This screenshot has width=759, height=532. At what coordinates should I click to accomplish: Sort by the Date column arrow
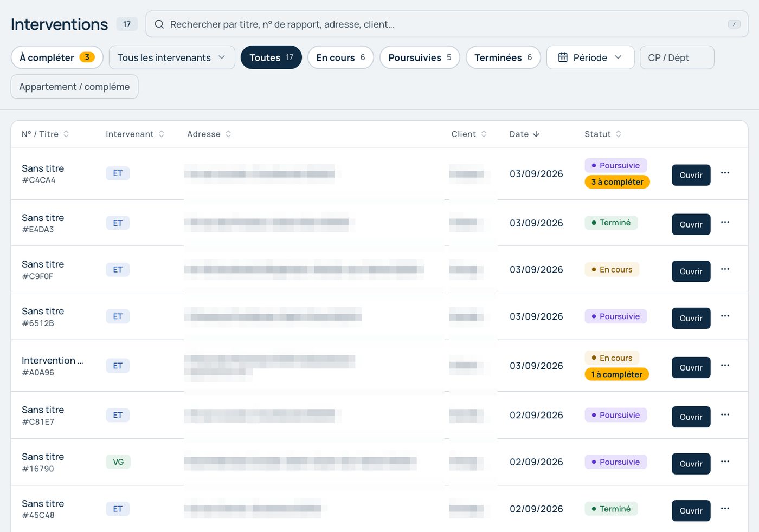(x=536, y=134)
